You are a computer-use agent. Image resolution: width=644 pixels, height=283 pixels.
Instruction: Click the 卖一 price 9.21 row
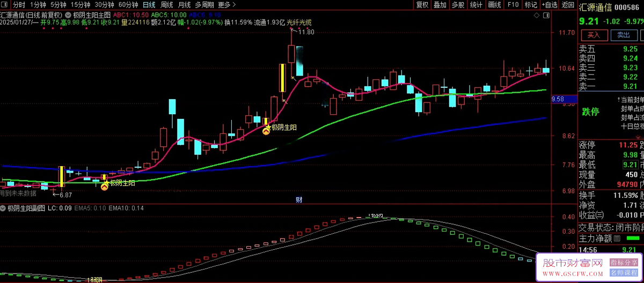point(611,86)
